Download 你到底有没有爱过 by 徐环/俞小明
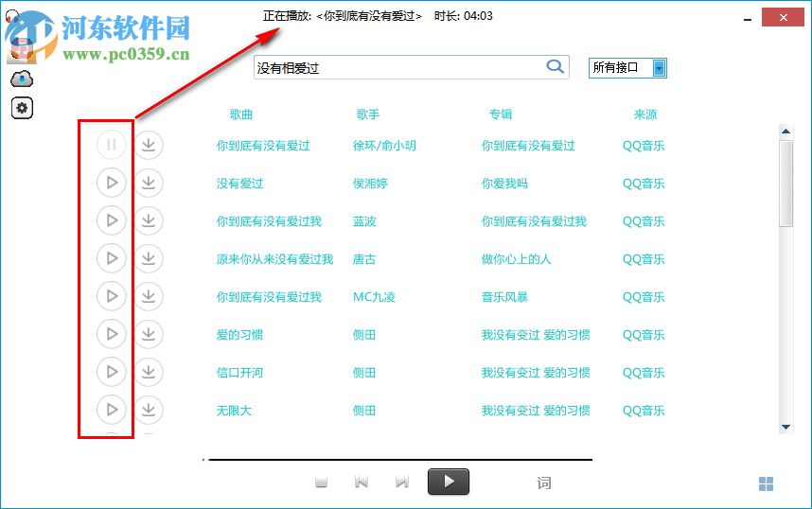The width and height of the screenshot is (812, 509). [149, 145]
